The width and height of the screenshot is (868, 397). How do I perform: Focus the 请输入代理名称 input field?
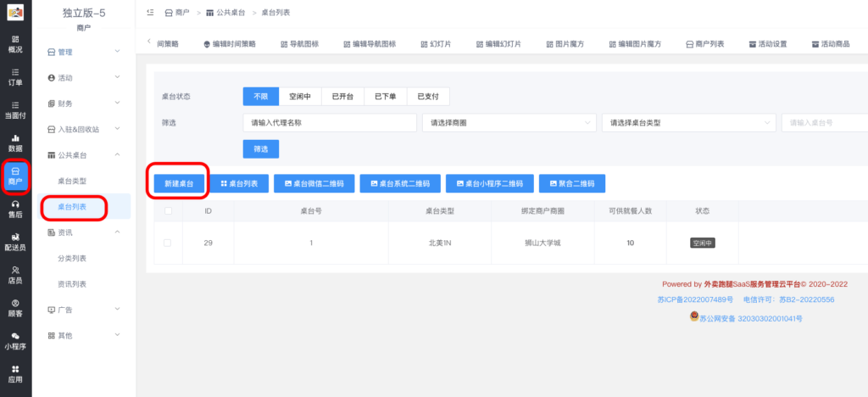click(330, 123)
